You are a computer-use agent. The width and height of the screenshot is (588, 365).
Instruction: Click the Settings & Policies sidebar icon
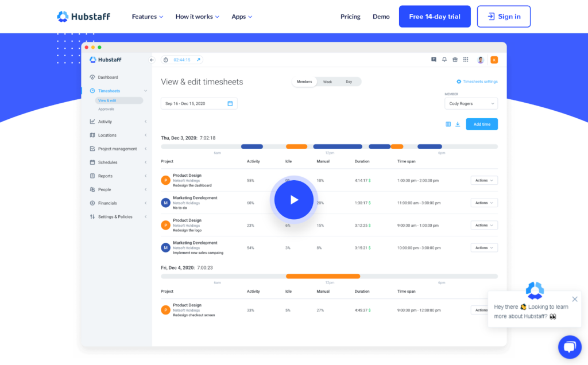pos(92,216)
